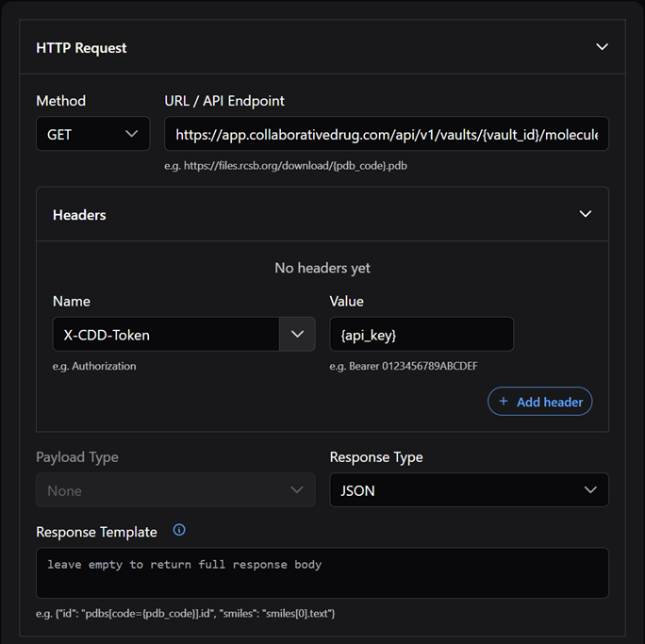Open the GET method dropdown
The height and width of the screenshot is (644, 645).
(x=92, y=134)
